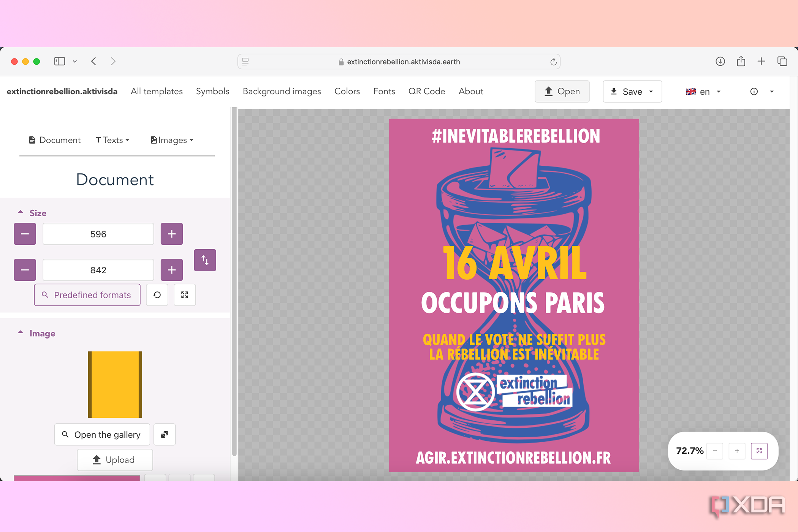Upload a background image
This screenshot has width=798, height=532.
click(x=115, y=460)
